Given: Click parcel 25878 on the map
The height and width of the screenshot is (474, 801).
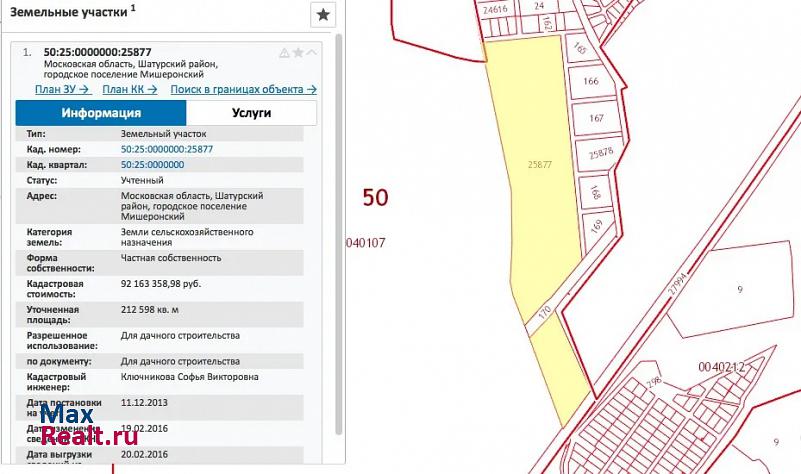Looking at the screenshot, I should pos(601,154).
